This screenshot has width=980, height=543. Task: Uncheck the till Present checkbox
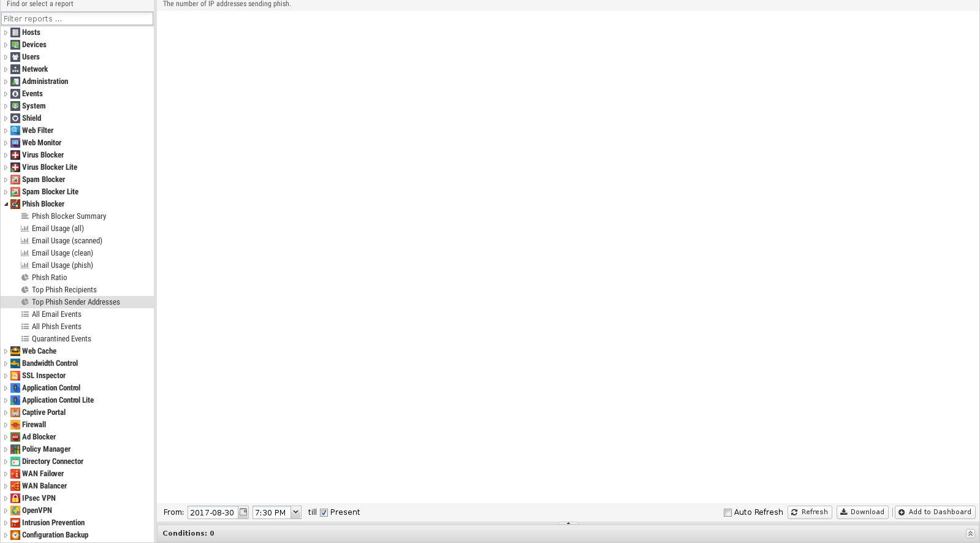tap(324, 513)
